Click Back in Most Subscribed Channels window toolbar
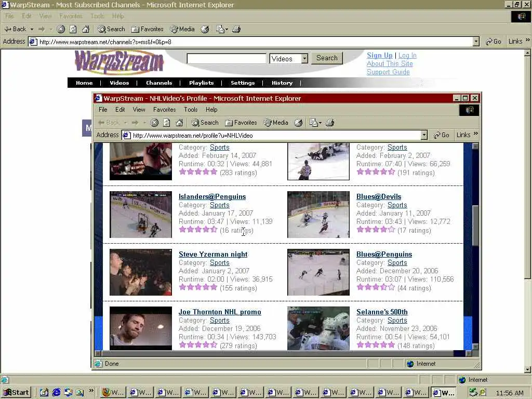 [15, 29]
